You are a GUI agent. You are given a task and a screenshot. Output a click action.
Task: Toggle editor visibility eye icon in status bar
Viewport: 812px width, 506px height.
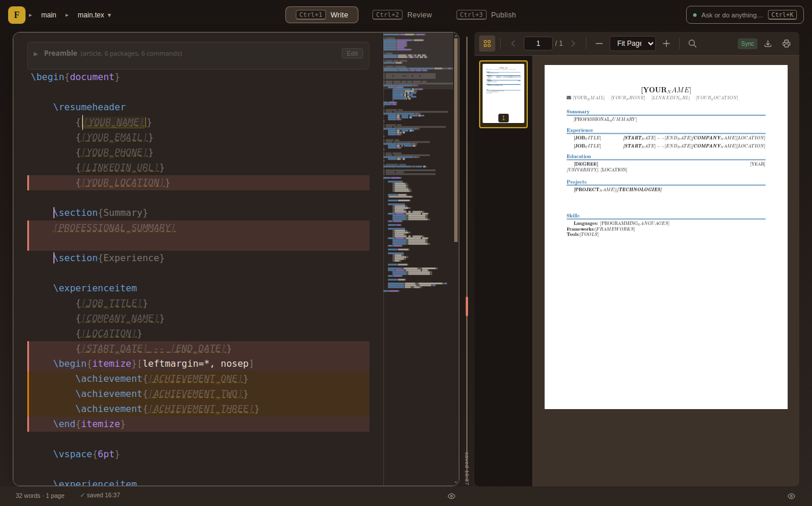click(x=451, y=496)
